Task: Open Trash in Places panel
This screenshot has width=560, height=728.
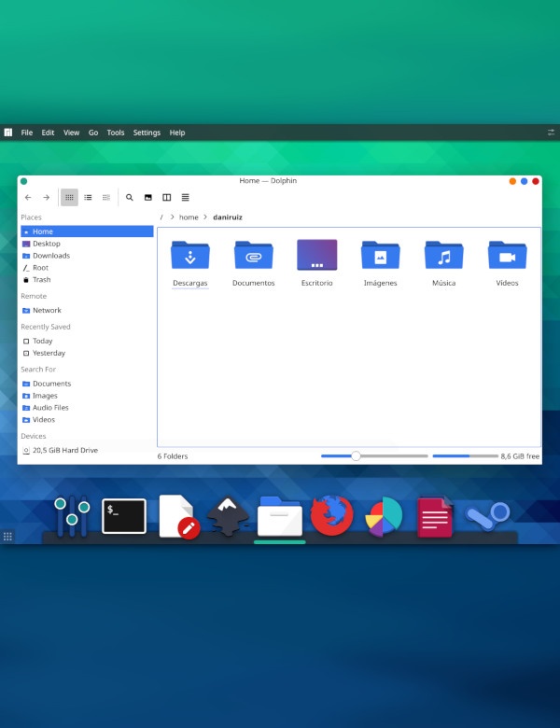Action: pos(87,279)
